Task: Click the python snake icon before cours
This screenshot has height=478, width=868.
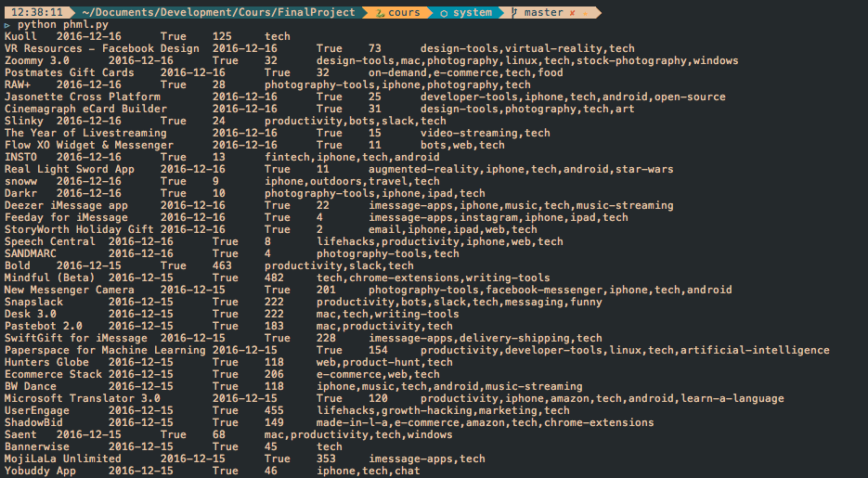Action: (x=380, y=13)
